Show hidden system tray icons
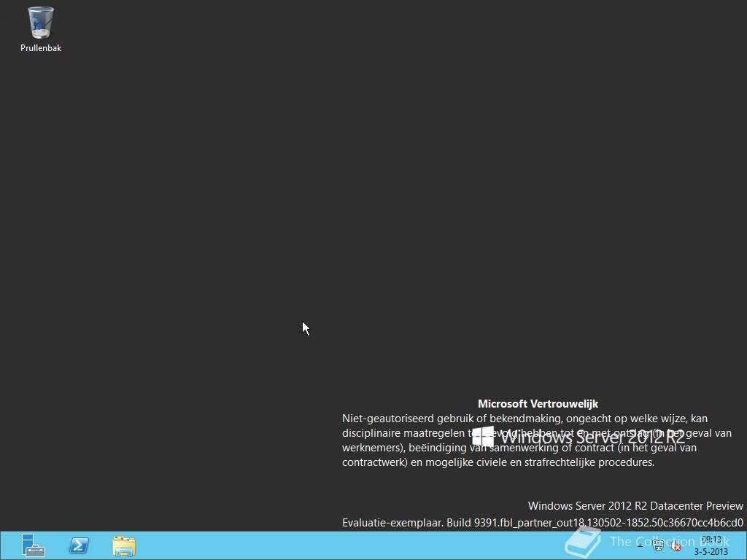747x560 pixels. (x=640, y=546)
